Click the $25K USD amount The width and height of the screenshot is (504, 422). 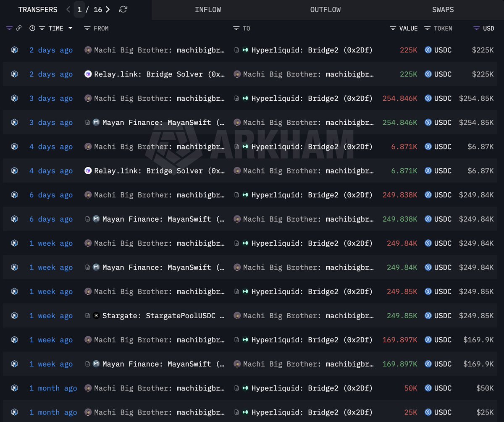coord(485,412)
